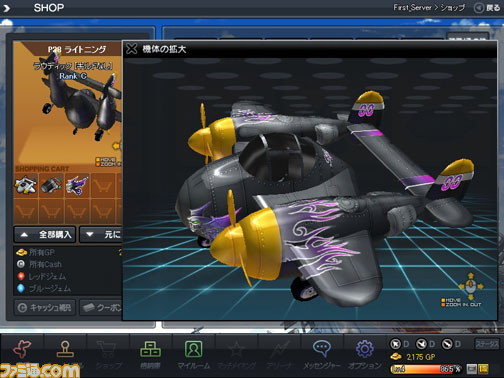Select the silver plane in shopping cart
Image resolution: width=504 pixels, height=378 pixels.
coord(26,185)
